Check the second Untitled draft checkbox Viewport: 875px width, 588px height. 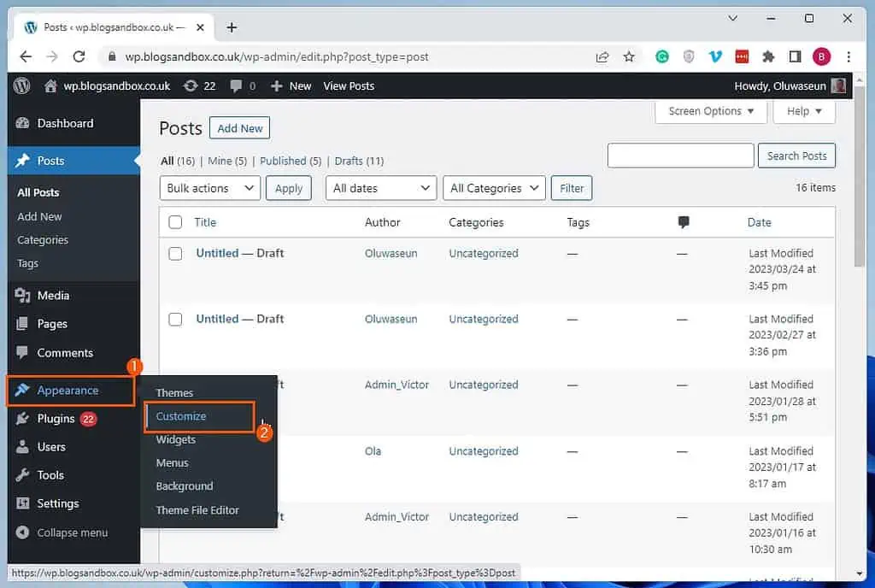174,319
